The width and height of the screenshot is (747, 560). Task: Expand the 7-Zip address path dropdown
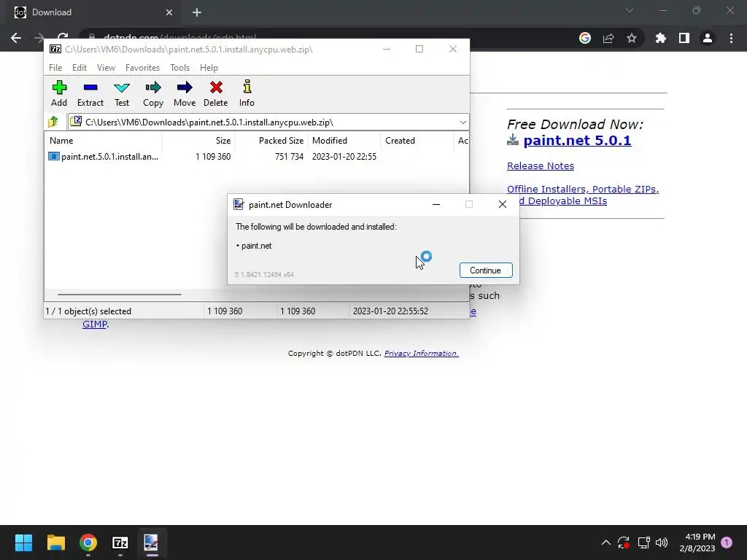click(x=462, y=122)
